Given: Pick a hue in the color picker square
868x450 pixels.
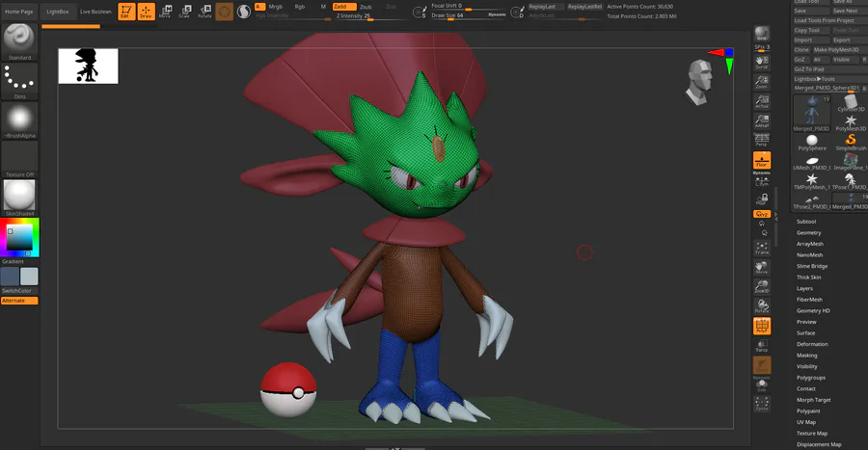Looking at the screenshot, I should 20,237.
